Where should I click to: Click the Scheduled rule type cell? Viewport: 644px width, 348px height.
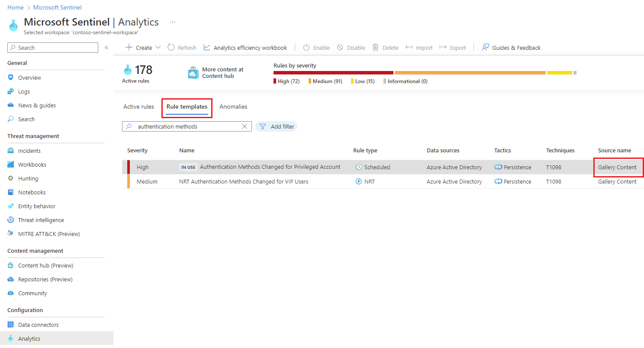tap(373, 167)
